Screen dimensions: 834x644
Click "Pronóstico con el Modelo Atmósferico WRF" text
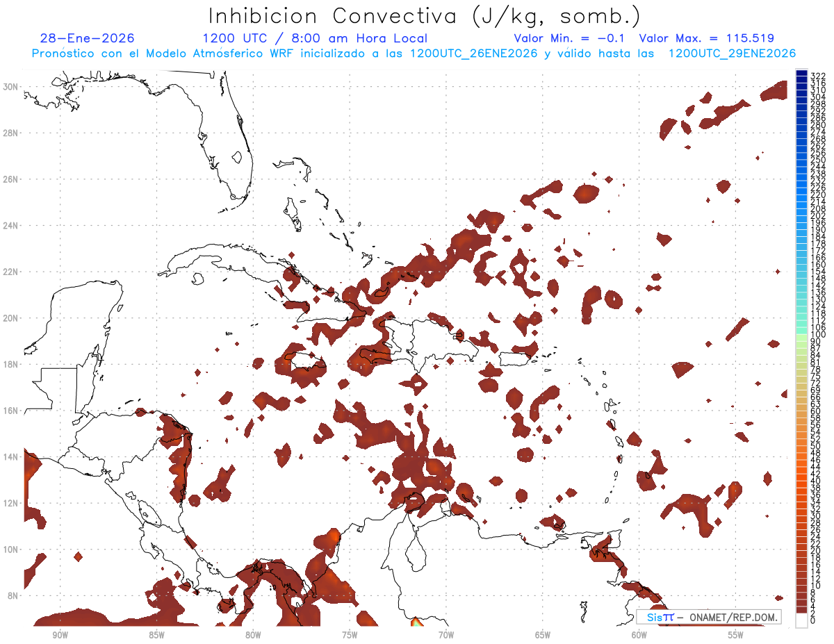(x=164, y=53)
